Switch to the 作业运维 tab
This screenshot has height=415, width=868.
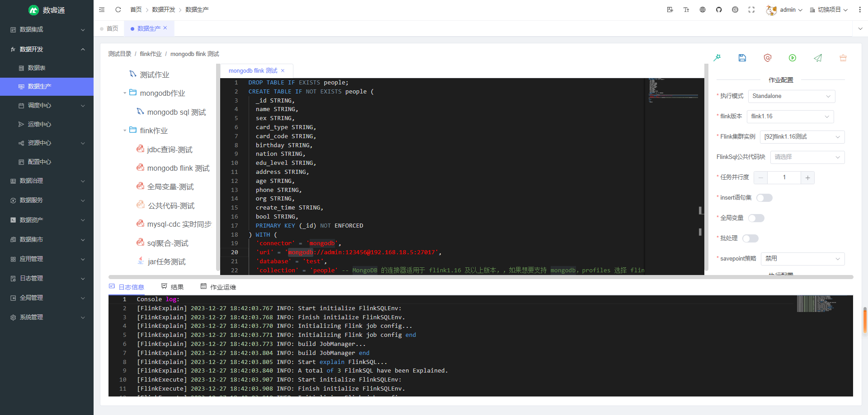coord(218,287)
